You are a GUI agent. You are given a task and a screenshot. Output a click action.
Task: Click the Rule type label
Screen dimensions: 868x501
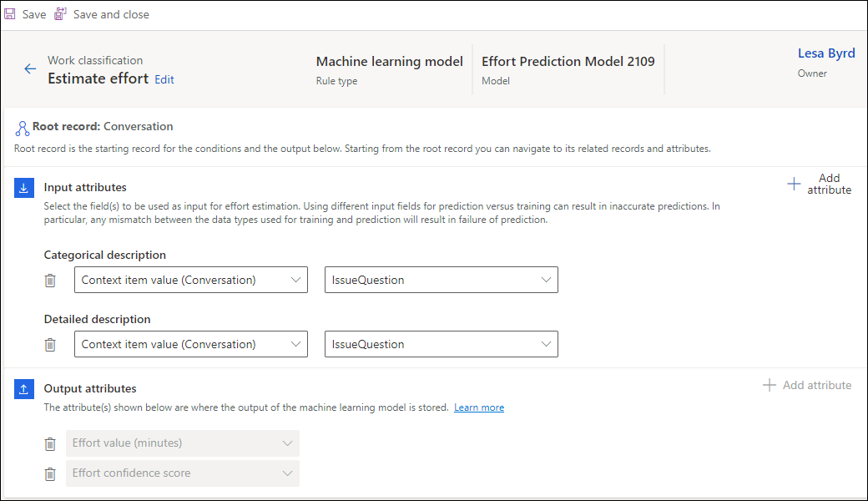pos(336,81)
